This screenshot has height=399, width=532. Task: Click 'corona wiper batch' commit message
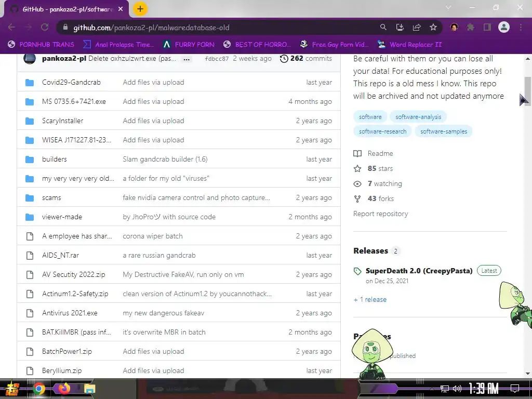153,236
